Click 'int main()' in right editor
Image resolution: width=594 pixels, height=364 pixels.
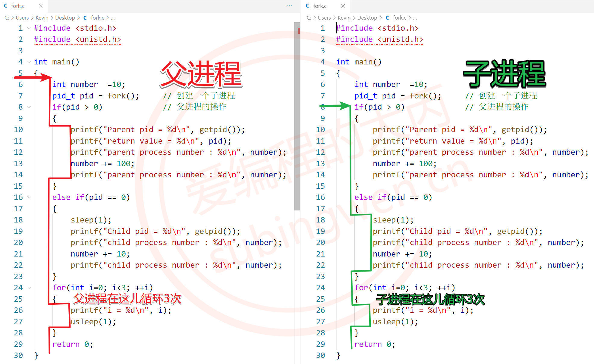pyautogui.click(x=359, y=62)
